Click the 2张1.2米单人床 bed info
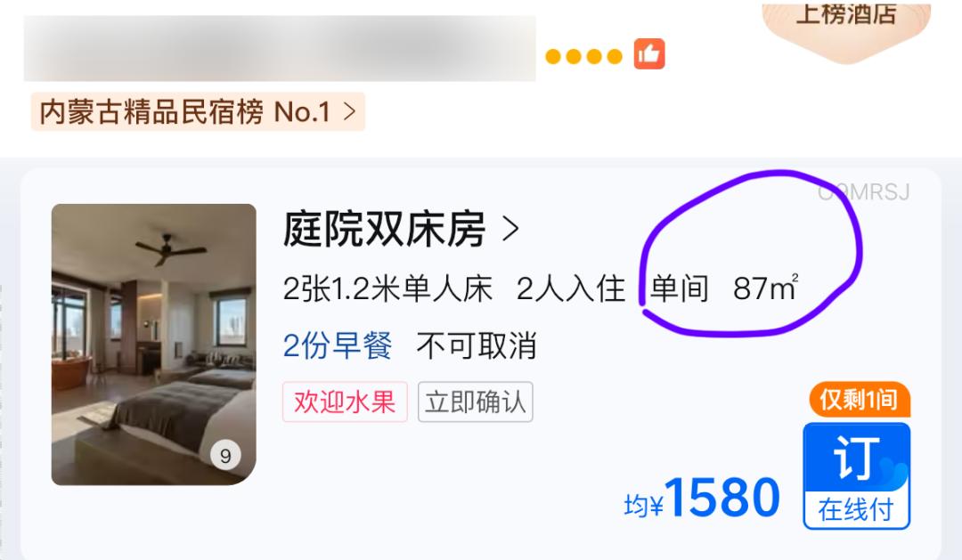Image resolution: width=962 pixels, height=560 pixels. pyautogui.click(x=387, y=288)
